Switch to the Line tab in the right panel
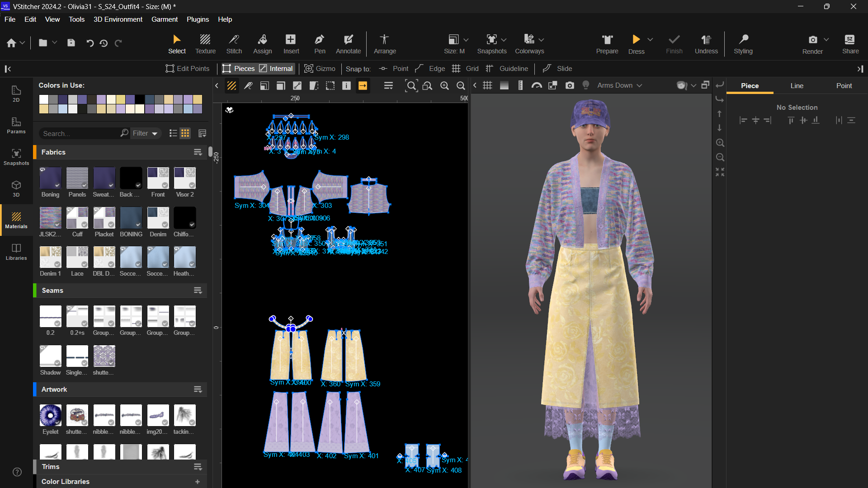This screenshot has height=488, width=868. (x=797, y=85)
